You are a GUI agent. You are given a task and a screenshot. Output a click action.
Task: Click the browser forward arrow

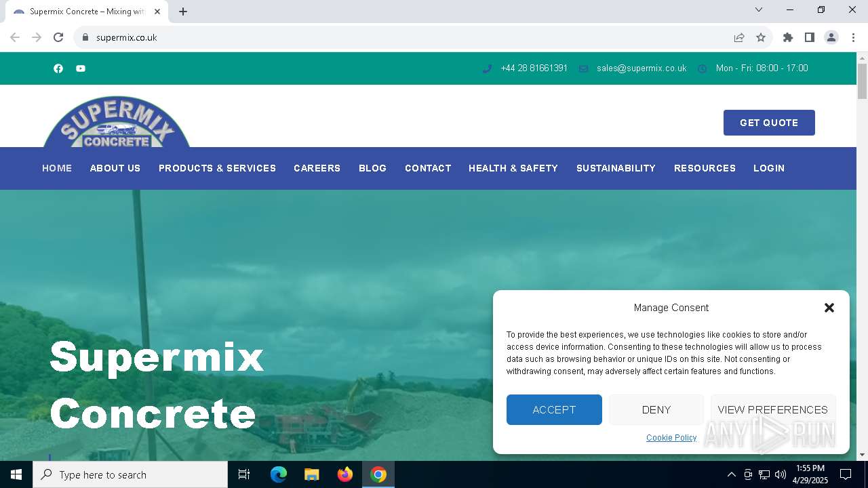tap(37, 37)
